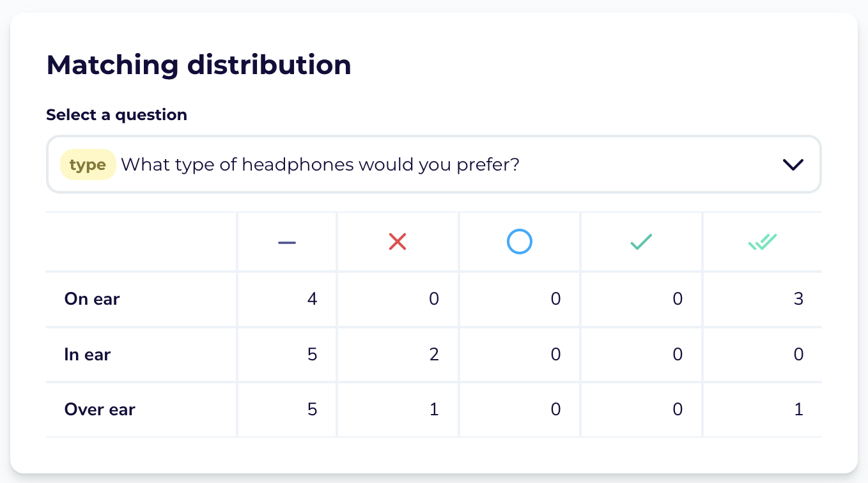Click the purple dash column icon

point(287,243)
